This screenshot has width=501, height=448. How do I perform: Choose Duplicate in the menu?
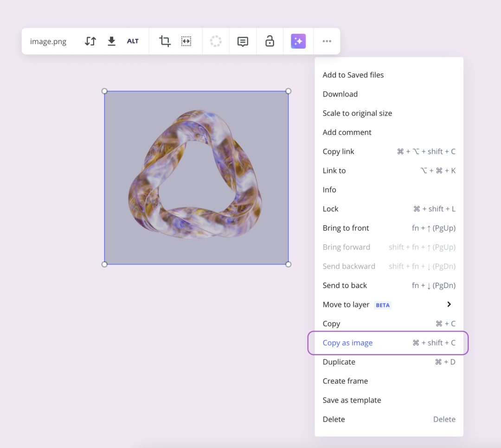(389, 362)
